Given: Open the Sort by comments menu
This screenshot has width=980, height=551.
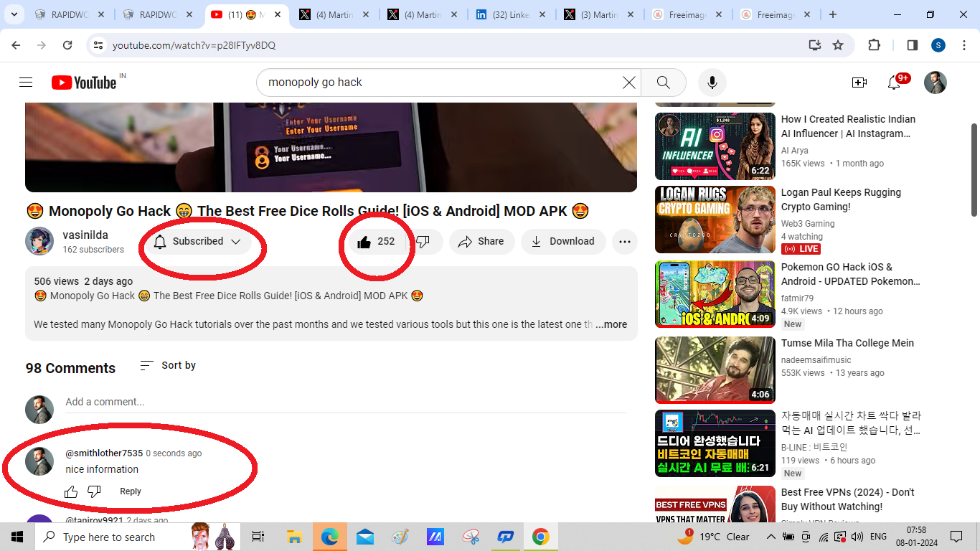Looking at the screenshot, I should point(168,365).
